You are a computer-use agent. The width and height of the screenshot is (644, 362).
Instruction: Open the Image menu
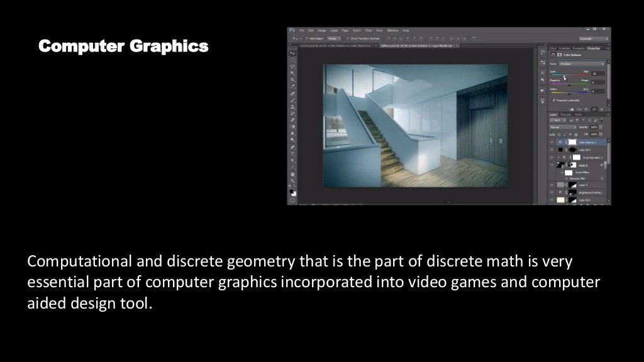click(321, 30)
